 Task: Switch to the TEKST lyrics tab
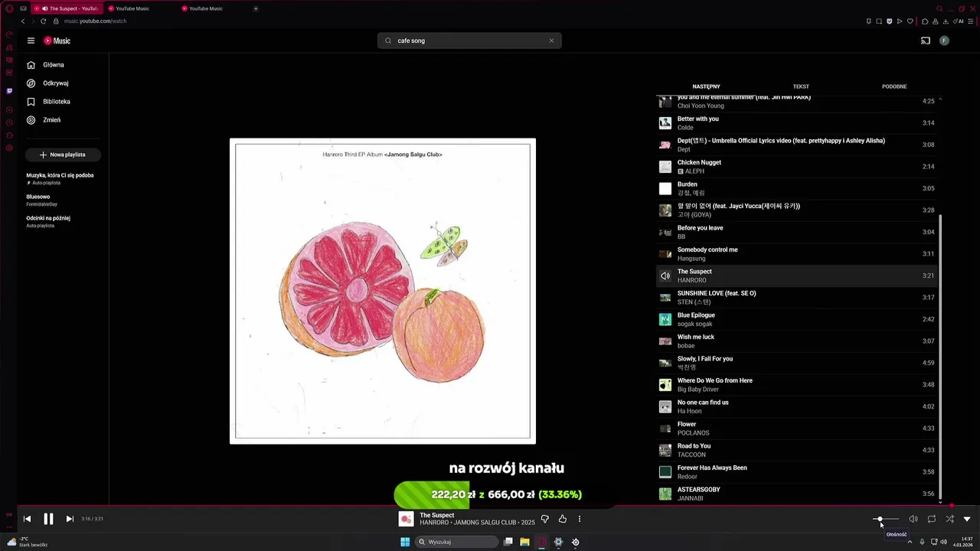pos(801,86)
